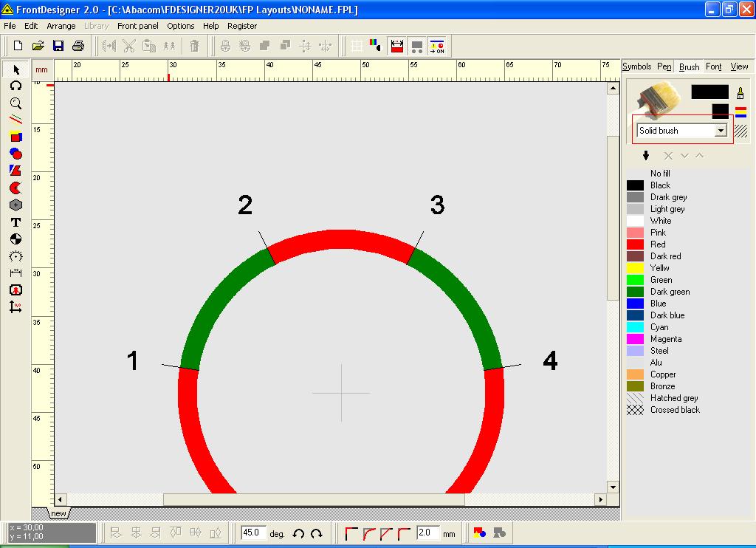Image resolution: width=756 pixels, height=548 pixels.
Task: Open the Front panel menu
Action: pos(137,26)
